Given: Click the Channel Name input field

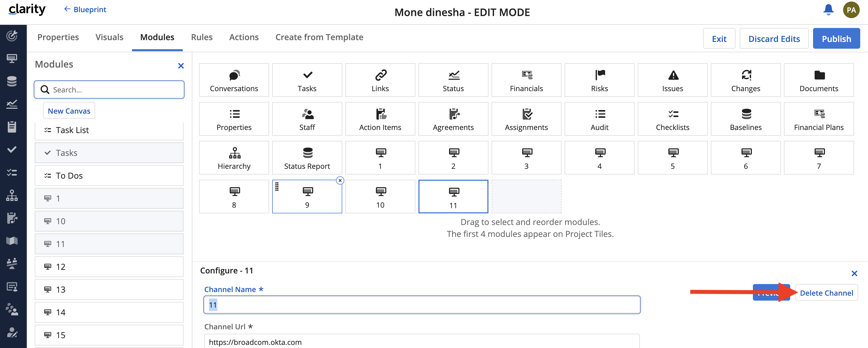Looking at the screenshot, I should 422,305.
